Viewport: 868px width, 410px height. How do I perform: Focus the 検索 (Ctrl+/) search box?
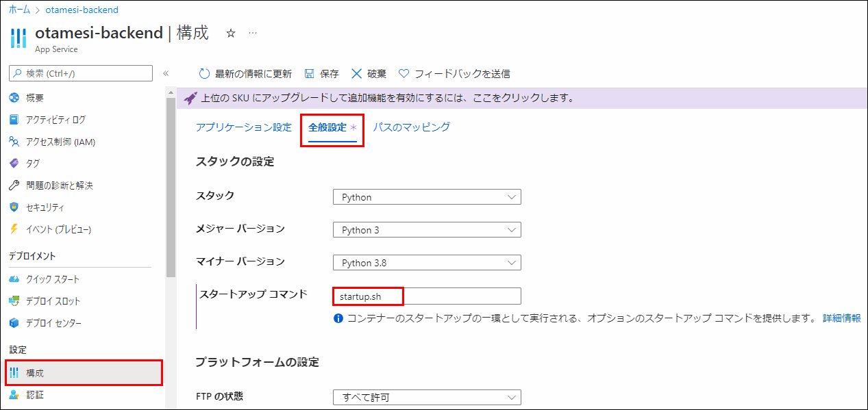[81, 73]
